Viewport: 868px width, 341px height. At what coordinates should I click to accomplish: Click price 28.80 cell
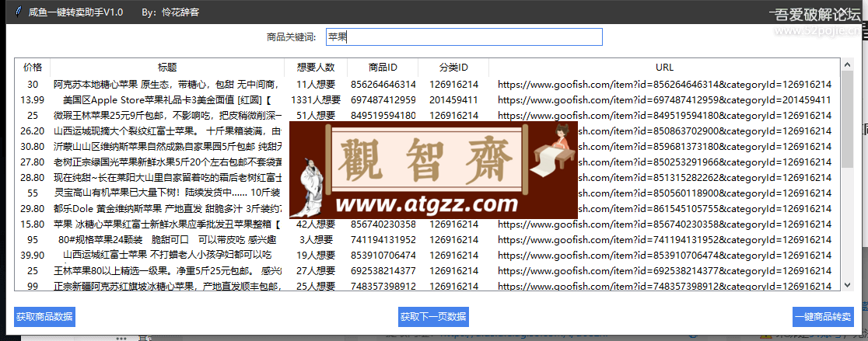click(x=32, y=177)
